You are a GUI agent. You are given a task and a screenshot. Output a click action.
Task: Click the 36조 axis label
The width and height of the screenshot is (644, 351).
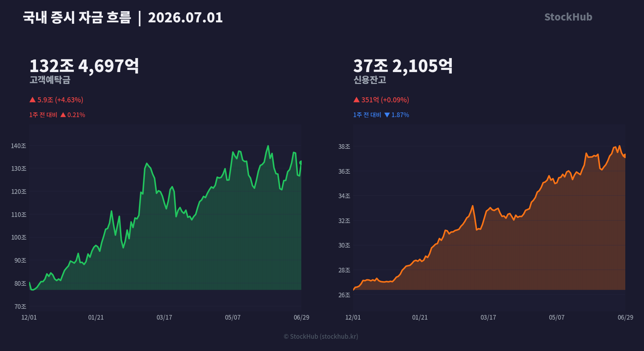click(x=344, y=172)
